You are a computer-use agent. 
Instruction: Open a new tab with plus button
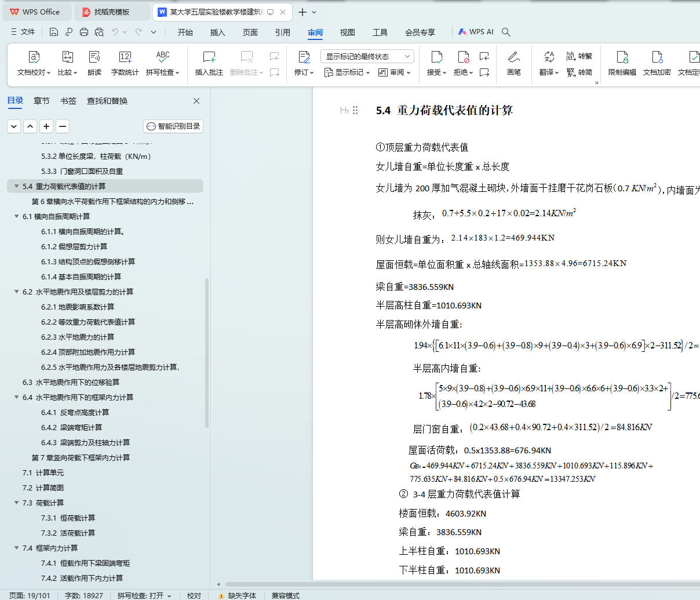tap(302, 12)
